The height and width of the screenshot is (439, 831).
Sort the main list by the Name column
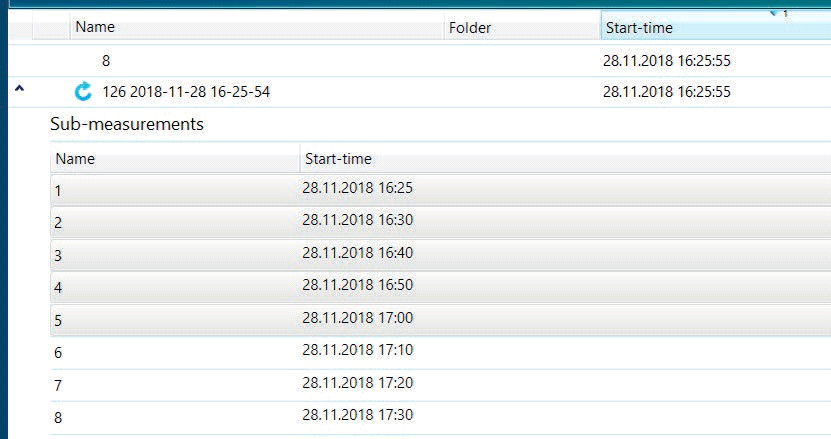pyautogui.click(x=95, y=28)
